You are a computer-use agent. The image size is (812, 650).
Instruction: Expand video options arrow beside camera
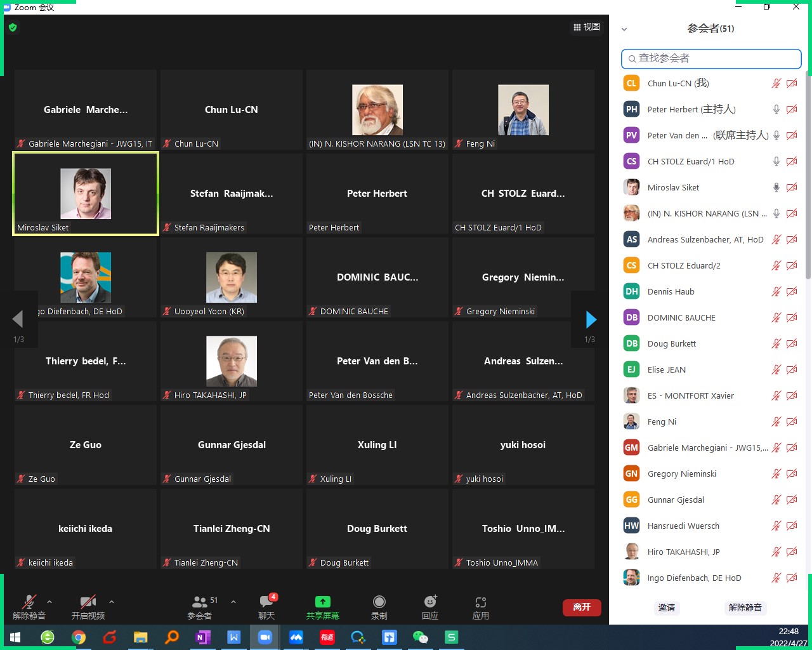point(112,602)
